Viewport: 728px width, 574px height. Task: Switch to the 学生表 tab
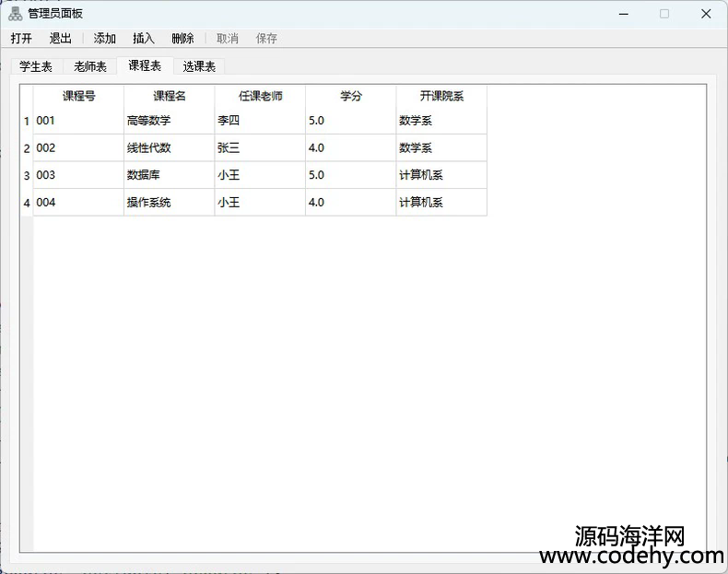click(x=36, y=67)
